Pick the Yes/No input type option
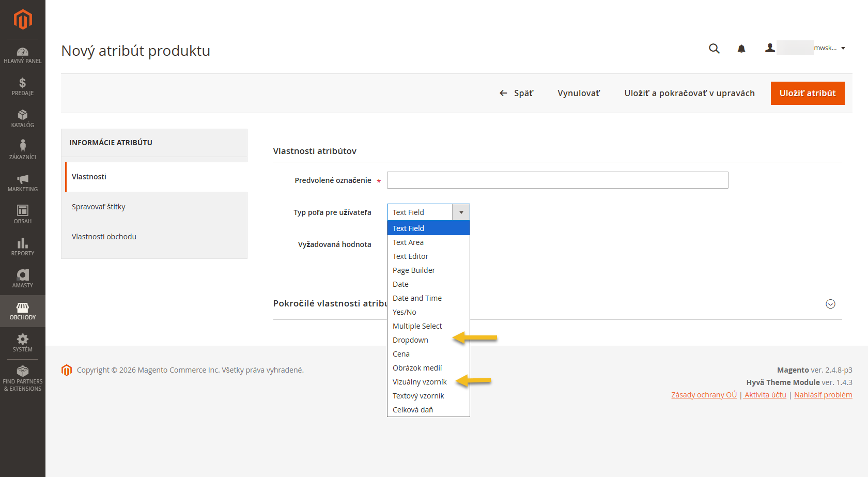This screenshot has height=477, width=868. click(x=404, y=312)
